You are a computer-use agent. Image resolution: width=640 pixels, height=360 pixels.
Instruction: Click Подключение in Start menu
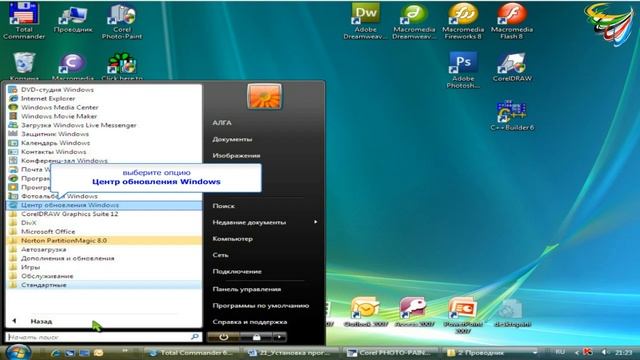(237, 271)
